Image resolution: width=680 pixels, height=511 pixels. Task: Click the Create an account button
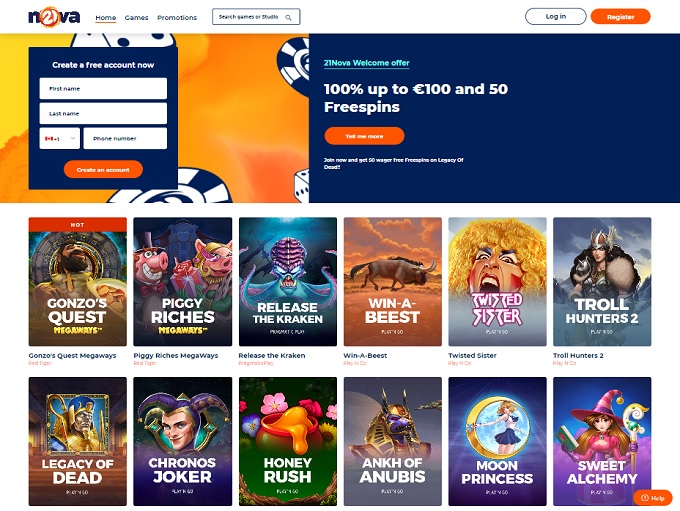103,169
